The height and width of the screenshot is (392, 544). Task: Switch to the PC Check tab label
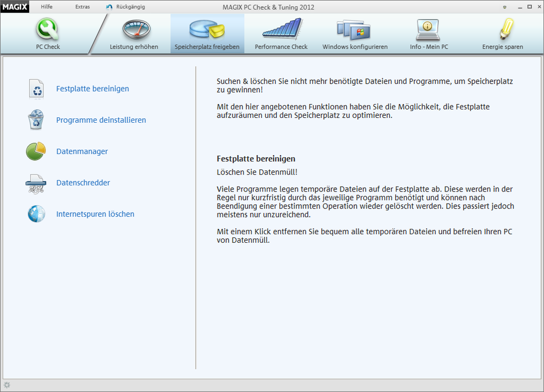pyautogui.click(x=48, y=47)
